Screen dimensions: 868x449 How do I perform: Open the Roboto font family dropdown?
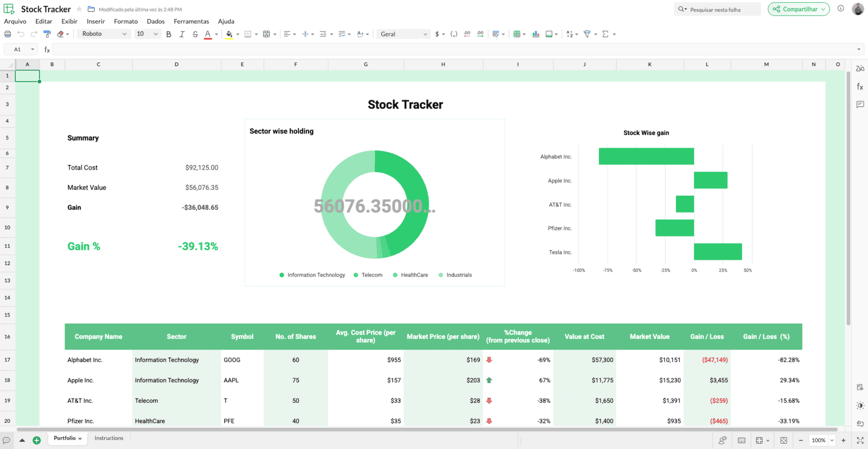click(x=104, y=34)
